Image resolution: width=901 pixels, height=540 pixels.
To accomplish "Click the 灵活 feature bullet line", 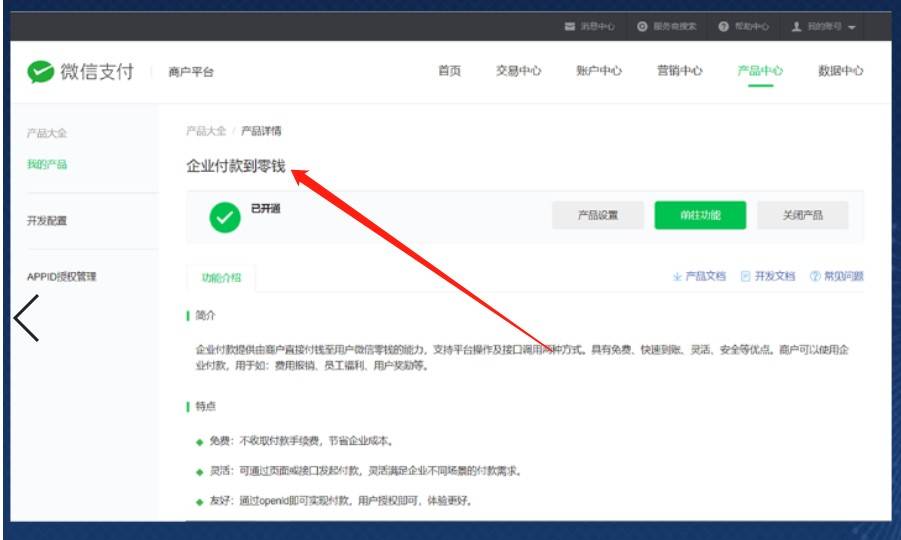I will [365, 471].
